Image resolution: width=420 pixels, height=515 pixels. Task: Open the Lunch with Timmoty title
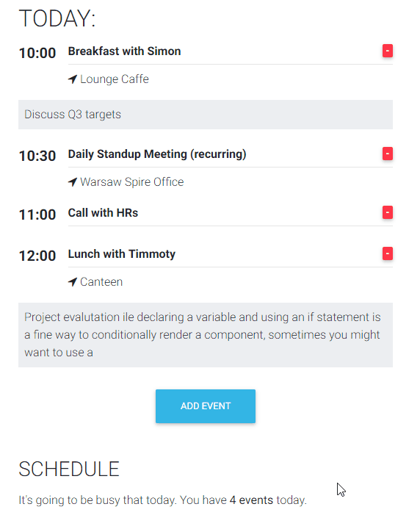122,254
